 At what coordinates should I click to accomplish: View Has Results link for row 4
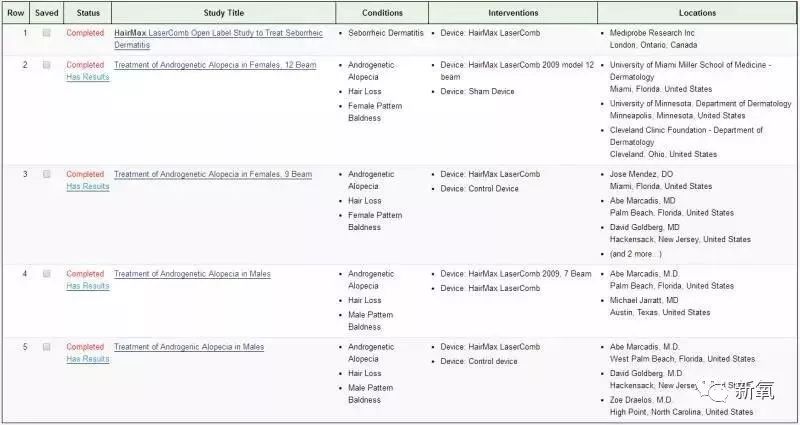coord(88,286)
